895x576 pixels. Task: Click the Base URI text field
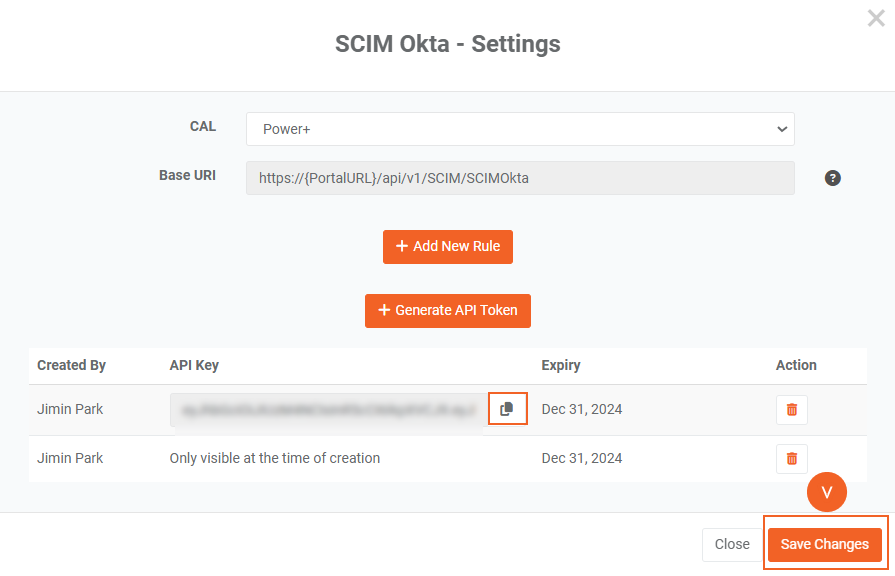[x=520, y=178]
